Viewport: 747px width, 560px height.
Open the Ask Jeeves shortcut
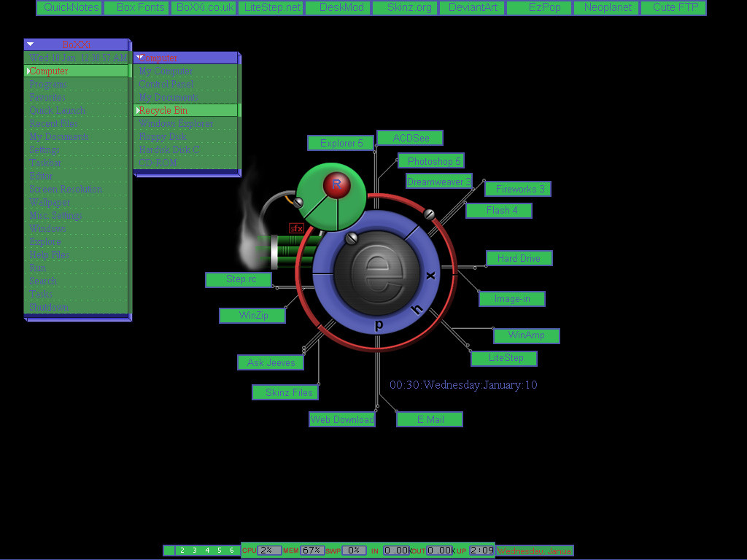pyautogui.click(x=271, y=362)
